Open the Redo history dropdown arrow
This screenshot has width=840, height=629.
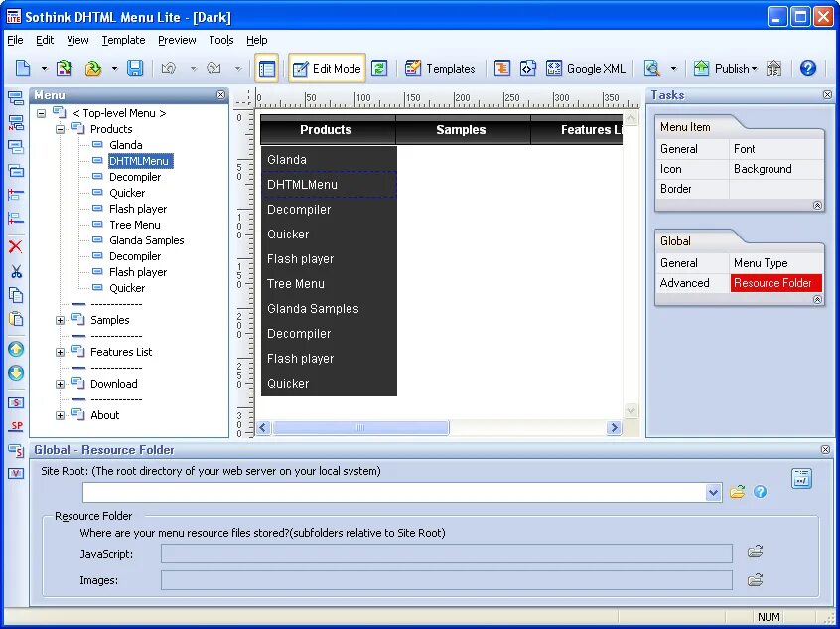coord(238,69)
